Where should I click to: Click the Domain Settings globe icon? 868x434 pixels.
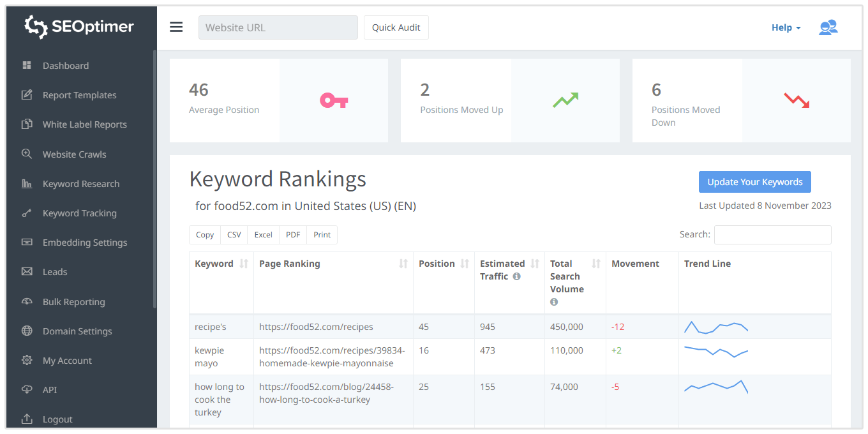(x=27, y=331)
